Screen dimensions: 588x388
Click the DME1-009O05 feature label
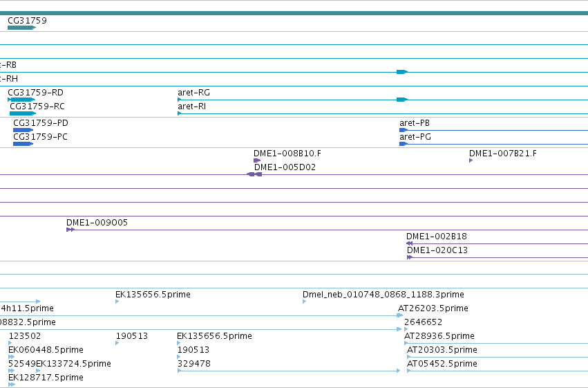pyautogui.click(x=97, y=223)
